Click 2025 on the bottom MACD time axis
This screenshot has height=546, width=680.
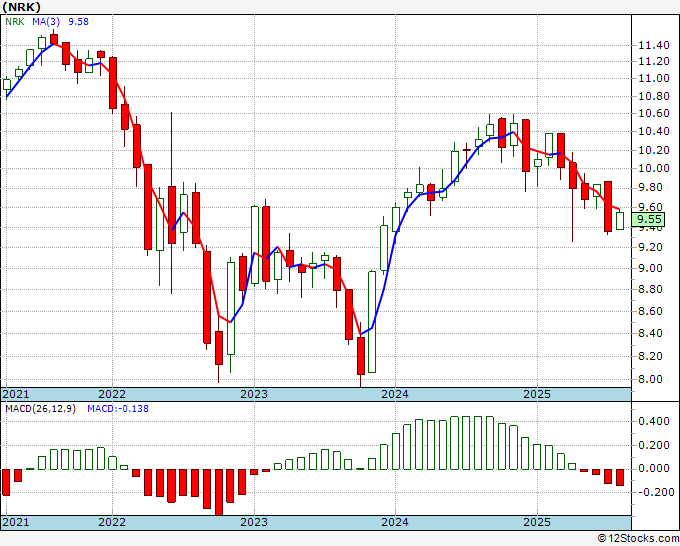coord(537,522)
